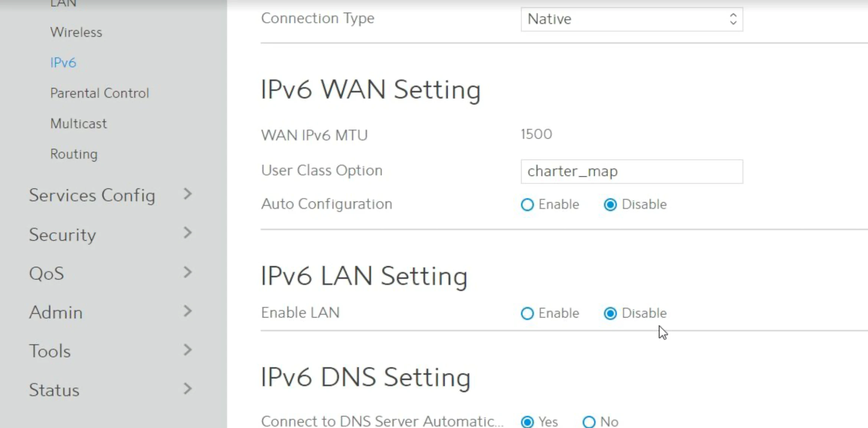Edit the charter_map User Class Option field
The image size is (868, 428).
click(x=631, y=171)
